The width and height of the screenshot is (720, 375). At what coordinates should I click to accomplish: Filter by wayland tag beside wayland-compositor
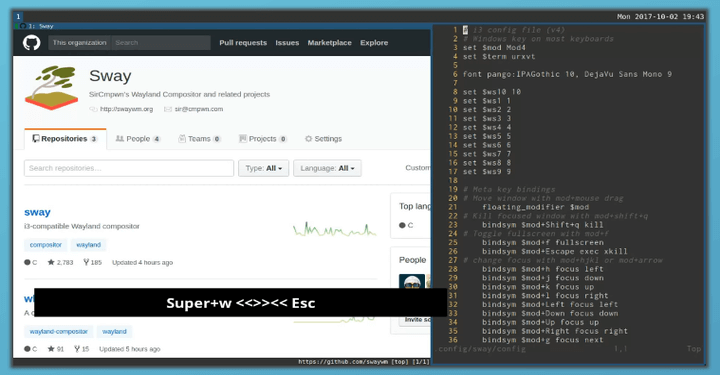[114, 331]
